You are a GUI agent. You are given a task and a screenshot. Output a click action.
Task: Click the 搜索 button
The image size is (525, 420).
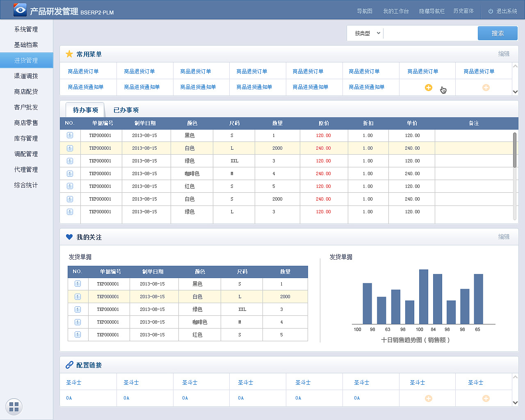click(x=498, y=33)
